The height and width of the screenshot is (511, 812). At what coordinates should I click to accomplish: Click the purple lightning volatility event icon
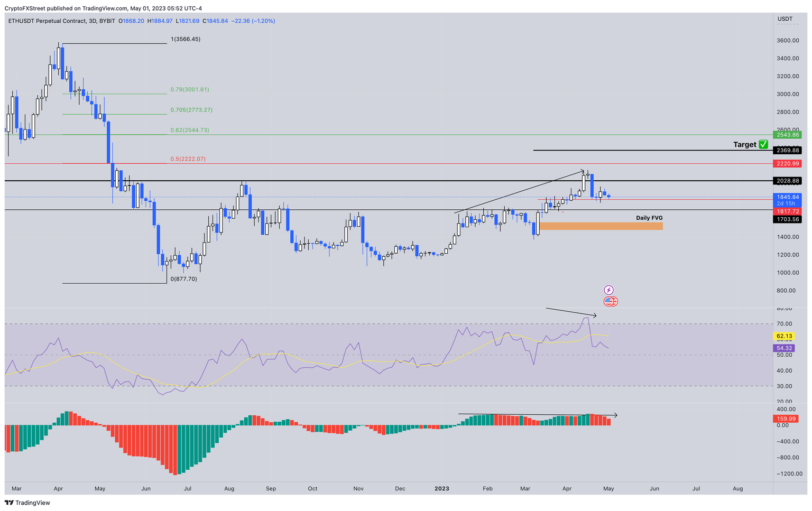tap(610, 289)
